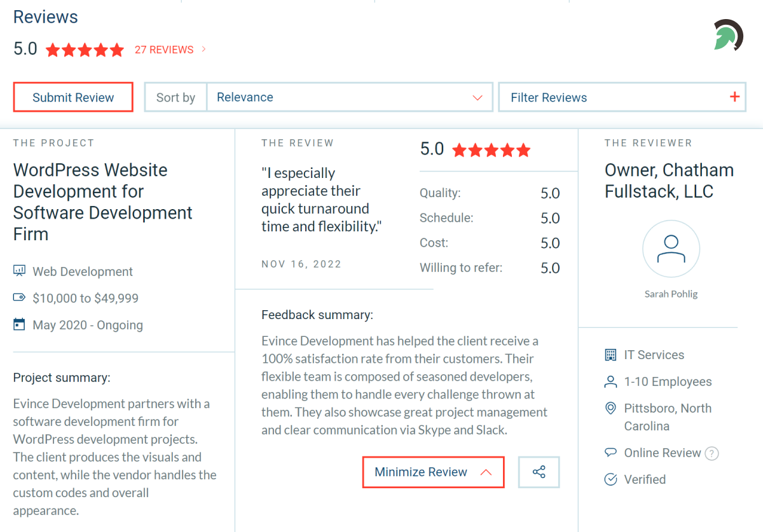Open the Relevance sort dropdown

[350, 97]
